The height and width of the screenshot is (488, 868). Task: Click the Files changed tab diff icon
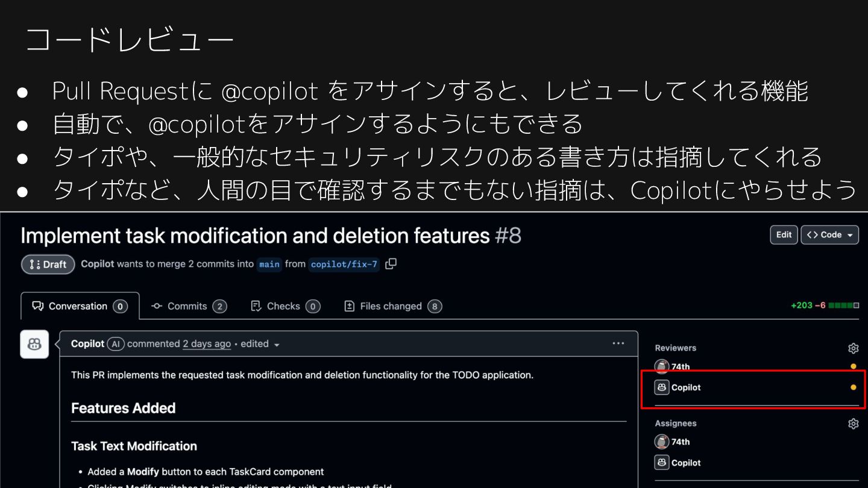[x=349, y=306]
